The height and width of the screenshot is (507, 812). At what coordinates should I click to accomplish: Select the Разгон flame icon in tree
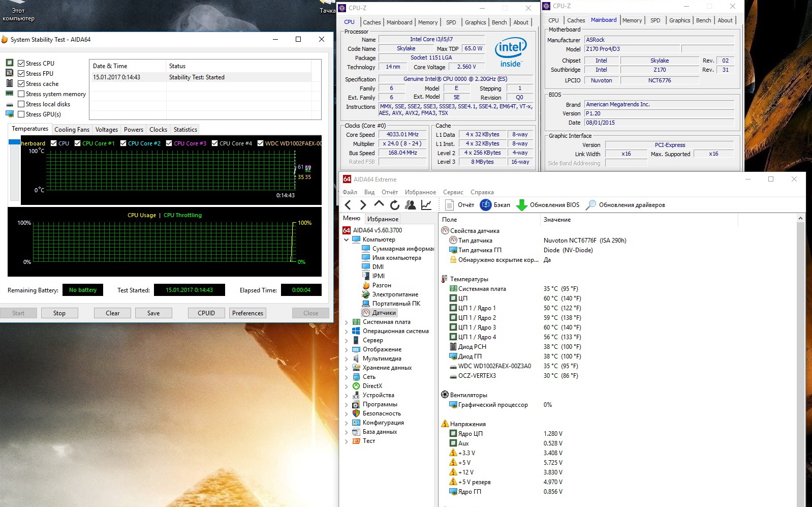pos(366,285)
